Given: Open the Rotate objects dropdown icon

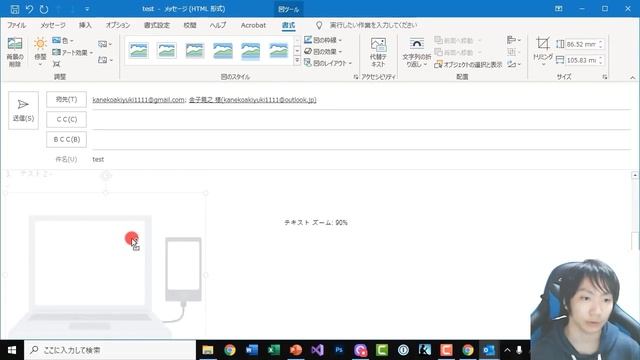Looking at the screenshot, I should pyautogui.click(x=513, y=64).
